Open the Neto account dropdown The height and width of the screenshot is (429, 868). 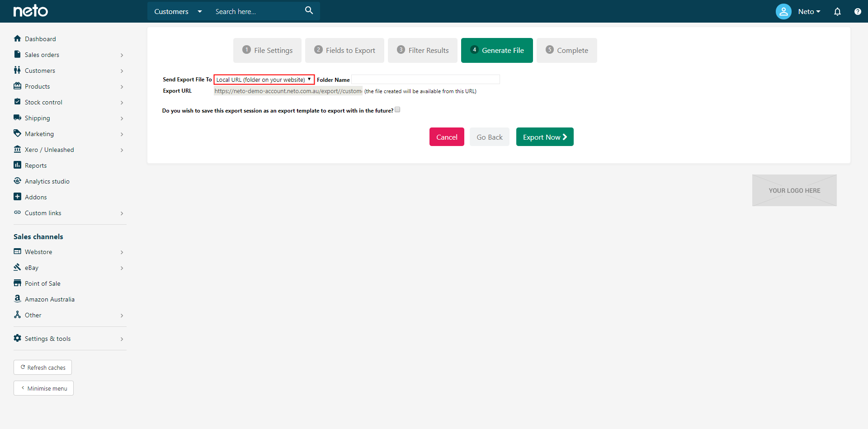809,12
